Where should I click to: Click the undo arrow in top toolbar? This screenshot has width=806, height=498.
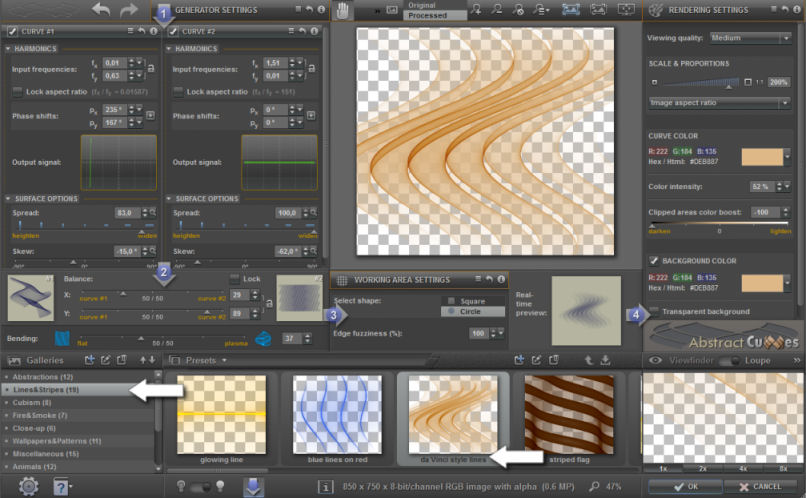click(101, 10)
